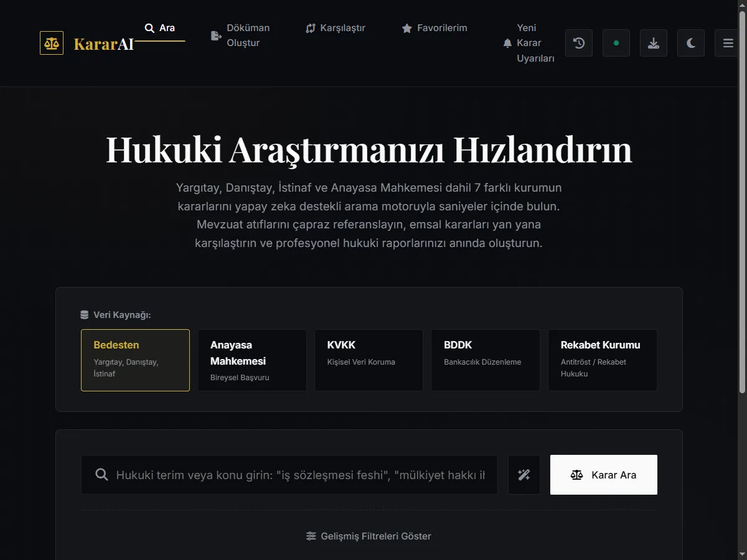This screenshot has height=560, width=747.
Task: Click the sliders icon next to Gelişmiş Filtreleri
Action: pyautogui.click(x=311, y=536)
